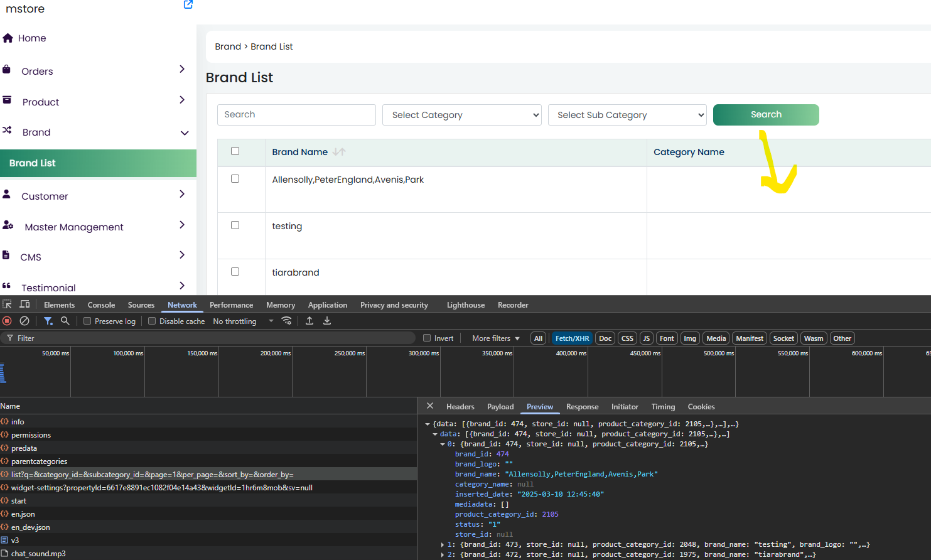Stop recording network log red button
This screenshot has height=560, width=931.
click(7, 321)
